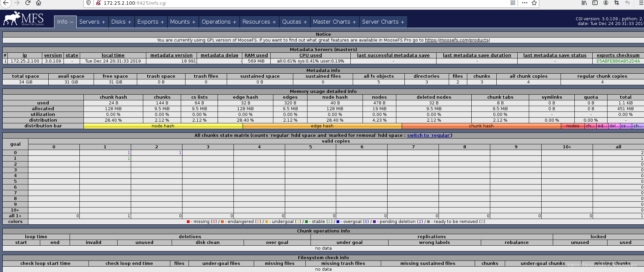644x272 pixels.
Task: Open the account profile icon
Action: (x=606, y=3)
